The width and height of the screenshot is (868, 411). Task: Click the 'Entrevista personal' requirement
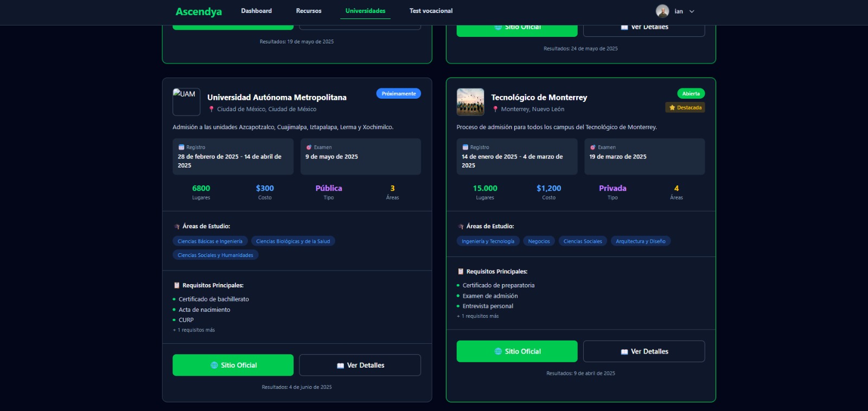pos(488,306)
